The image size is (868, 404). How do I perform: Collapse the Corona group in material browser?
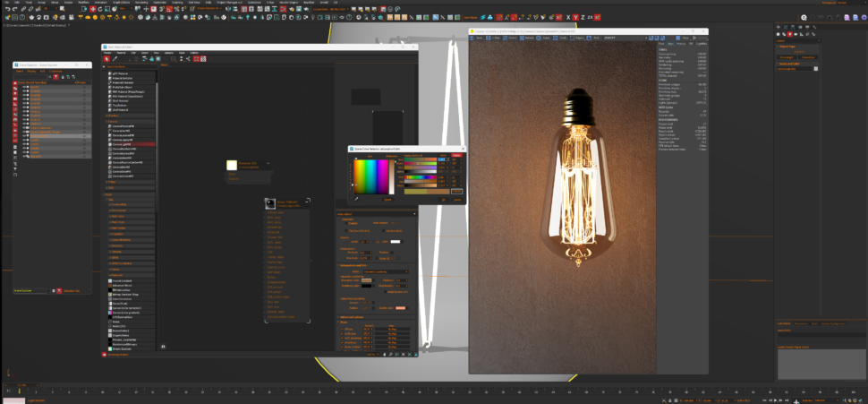113,121
